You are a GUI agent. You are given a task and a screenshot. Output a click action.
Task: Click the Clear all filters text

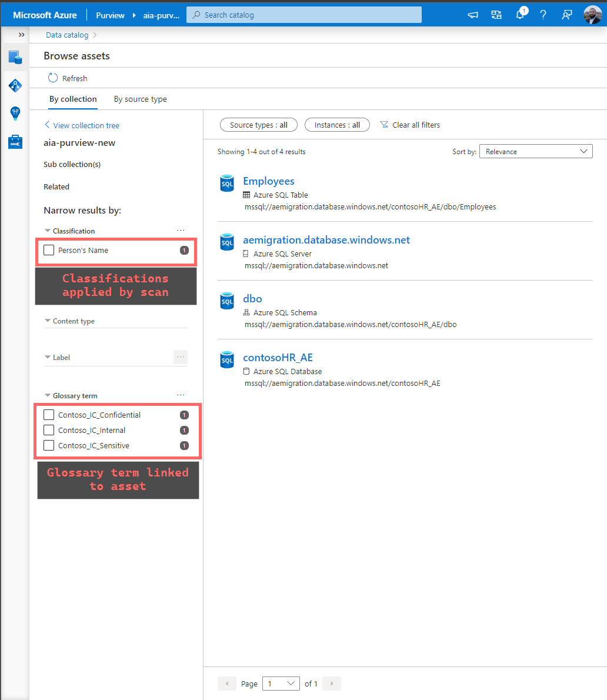click(416, 125)
